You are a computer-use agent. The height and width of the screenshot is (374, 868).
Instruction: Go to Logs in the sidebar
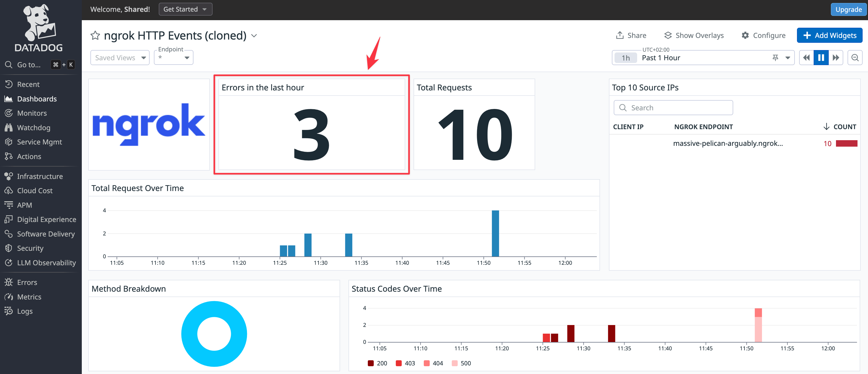tap(24, 311)
